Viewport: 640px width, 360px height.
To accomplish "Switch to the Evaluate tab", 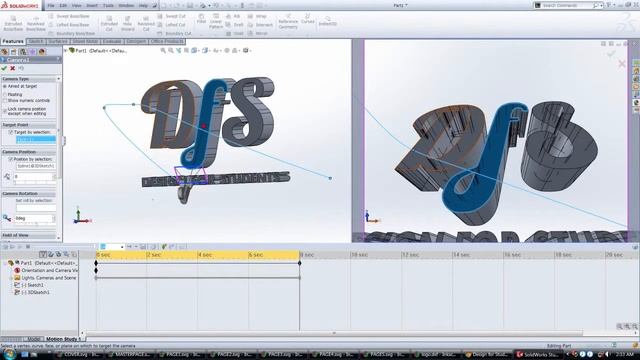I will (112, 42).
